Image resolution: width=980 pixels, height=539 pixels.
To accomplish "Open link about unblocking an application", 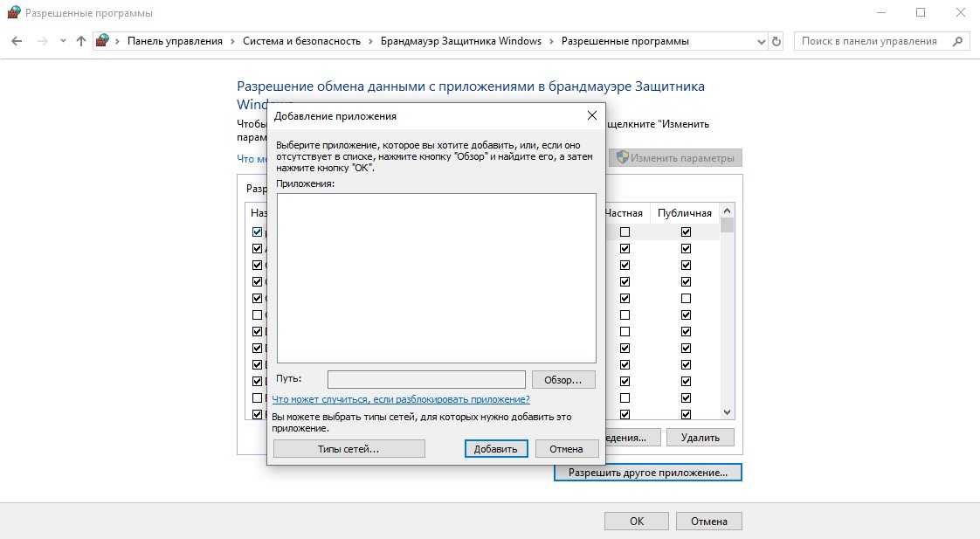I will 401,399.
